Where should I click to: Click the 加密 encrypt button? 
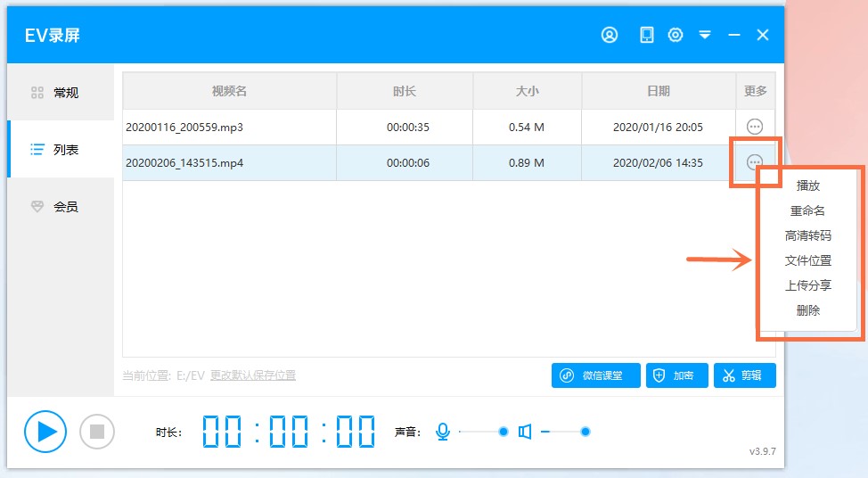(676, 375)
